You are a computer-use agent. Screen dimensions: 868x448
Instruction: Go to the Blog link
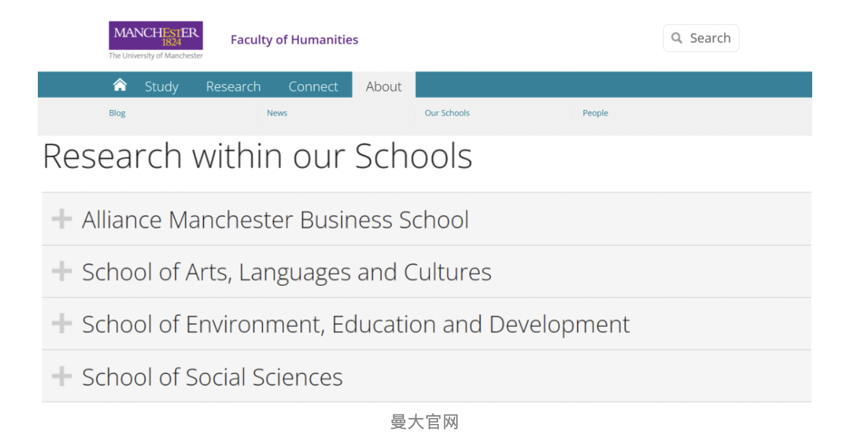point(117,113)
